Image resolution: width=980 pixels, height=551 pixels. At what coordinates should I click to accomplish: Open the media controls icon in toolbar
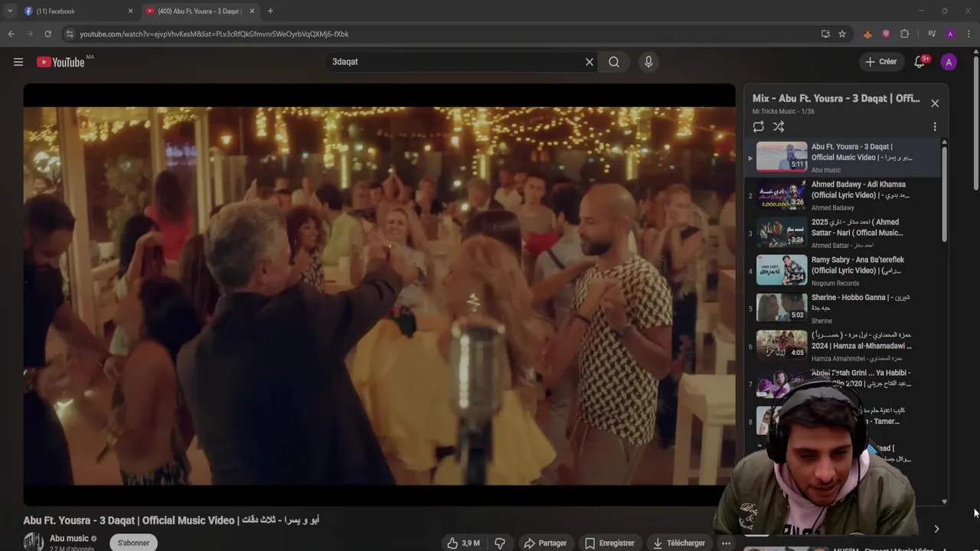932,34
